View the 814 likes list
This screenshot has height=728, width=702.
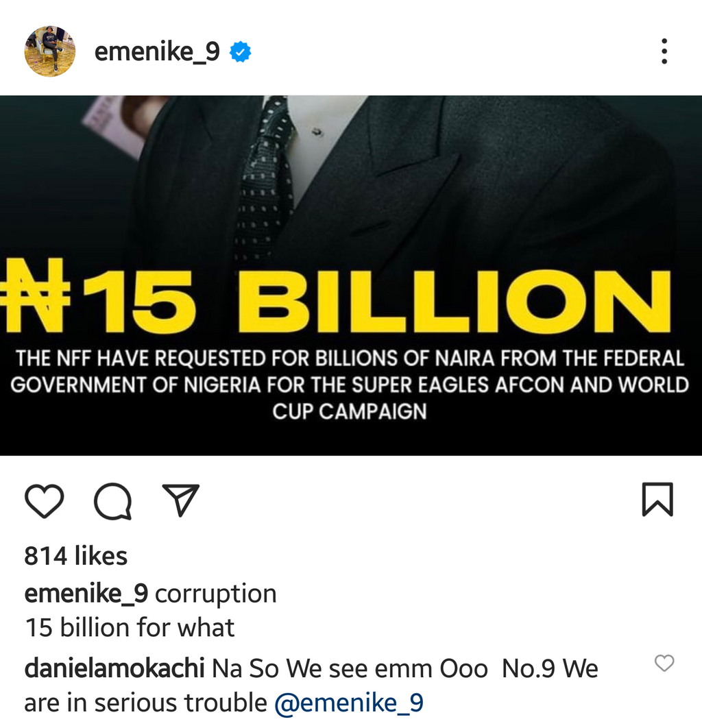(75, 556)
